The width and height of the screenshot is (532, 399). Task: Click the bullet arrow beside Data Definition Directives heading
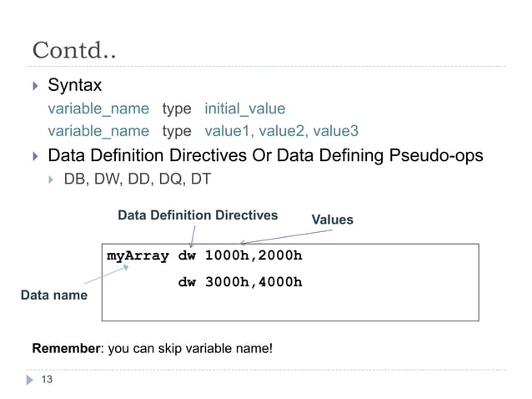click(x=33, y=156)
